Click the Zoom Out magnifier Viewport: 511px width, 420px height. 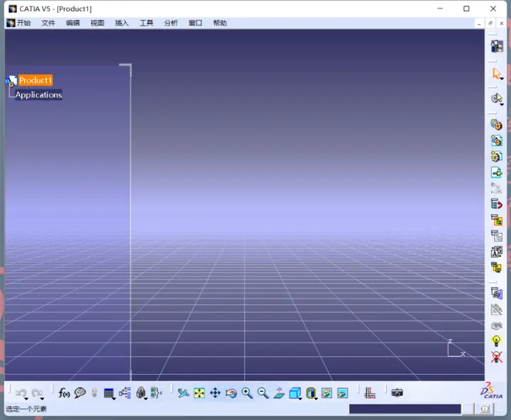(263, 393)
